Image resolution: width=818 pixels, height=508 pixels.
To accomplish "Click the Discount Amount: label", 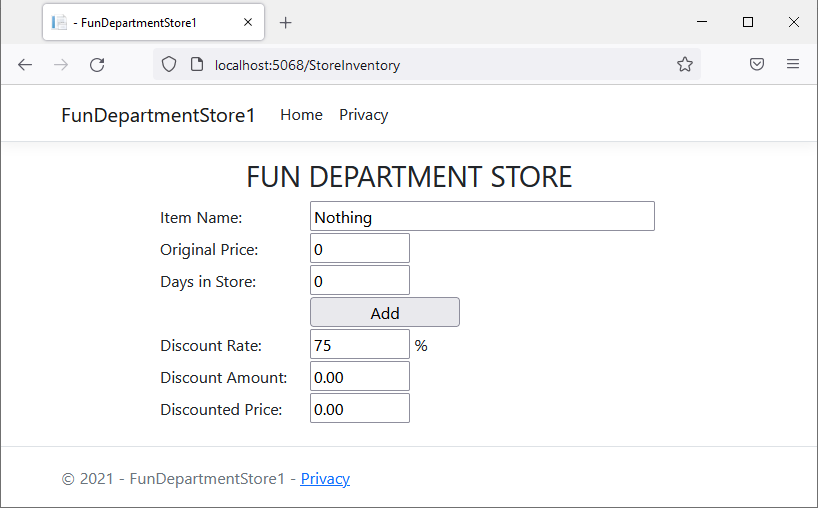I will [223, 378].
